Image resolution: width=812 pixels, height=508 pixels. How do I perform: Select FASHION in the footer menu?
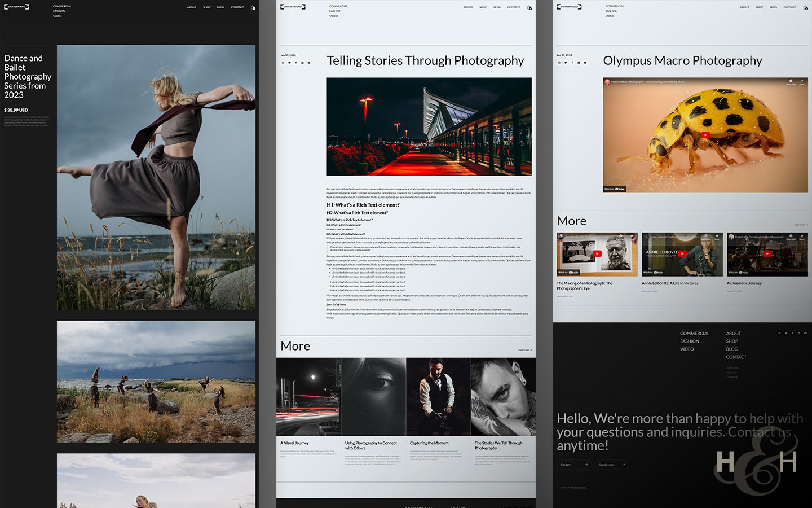690,341
